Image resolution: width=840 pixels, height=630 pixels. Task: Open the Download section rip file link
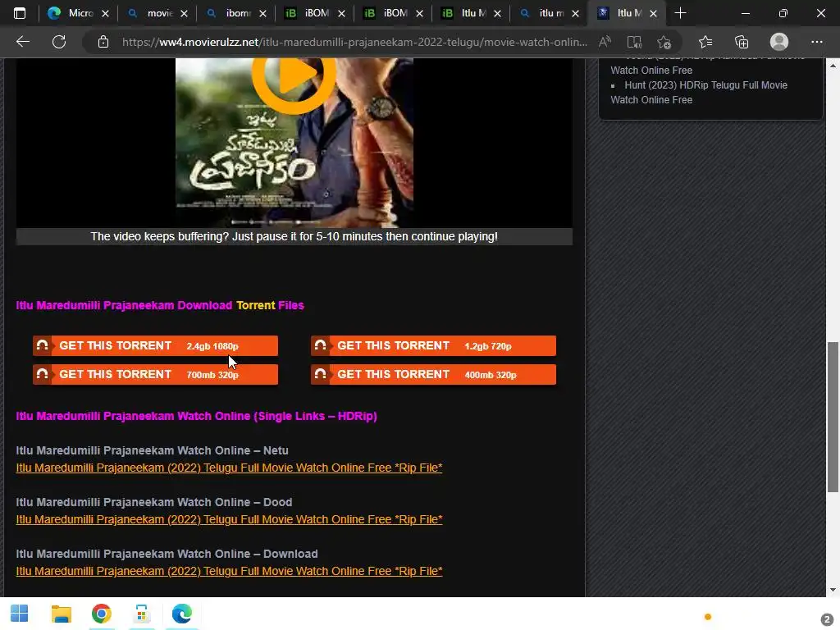pyautogui.click(x=229, y=571)
